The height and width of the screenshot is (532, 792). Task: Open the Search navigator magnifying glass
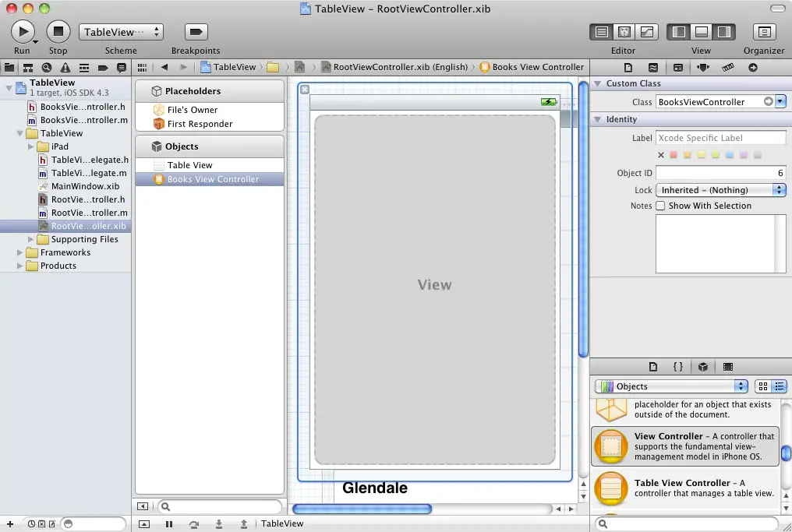coord(47,67)
